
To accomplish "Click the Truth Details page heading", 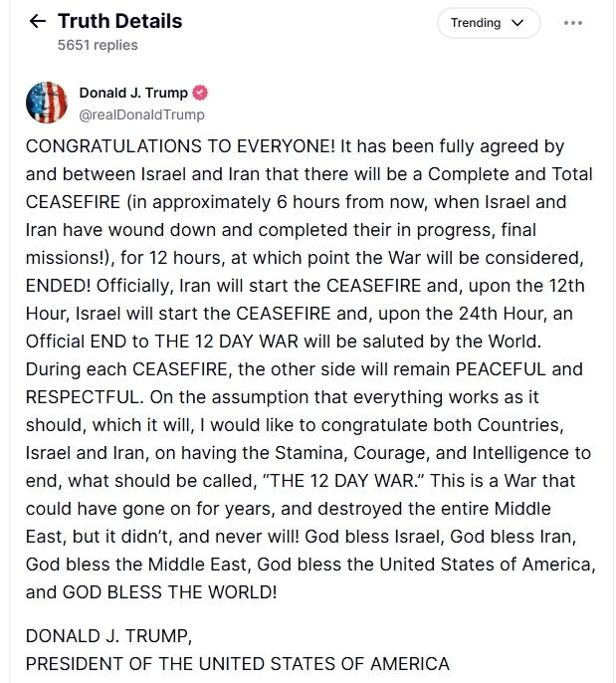I will [x=119, y=21].
